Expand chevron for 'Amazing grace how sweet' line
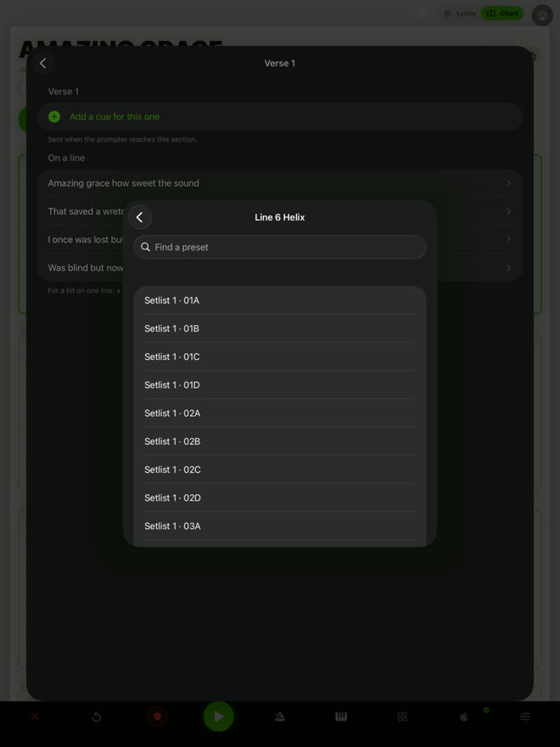560x747 pixels. click(508, 183)
